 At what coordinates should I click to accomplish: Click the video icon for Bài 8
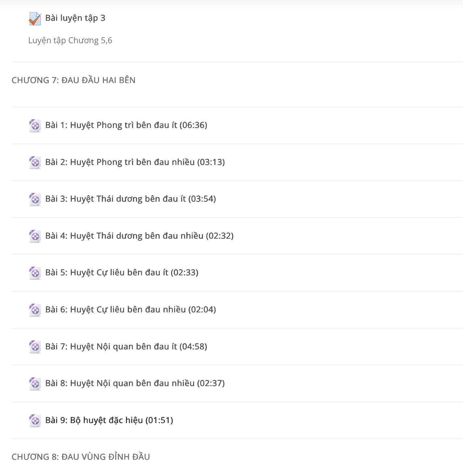coord(35,383)
